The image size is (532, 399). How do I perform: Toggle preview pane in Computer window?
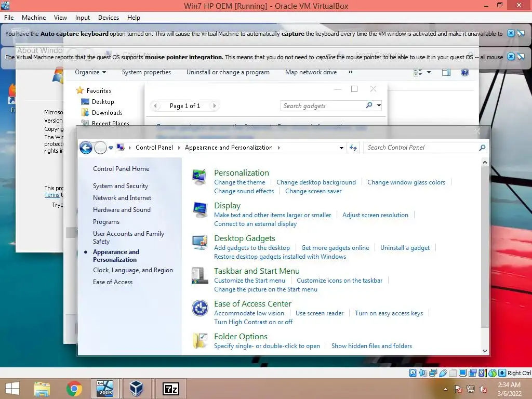(446, 72)
